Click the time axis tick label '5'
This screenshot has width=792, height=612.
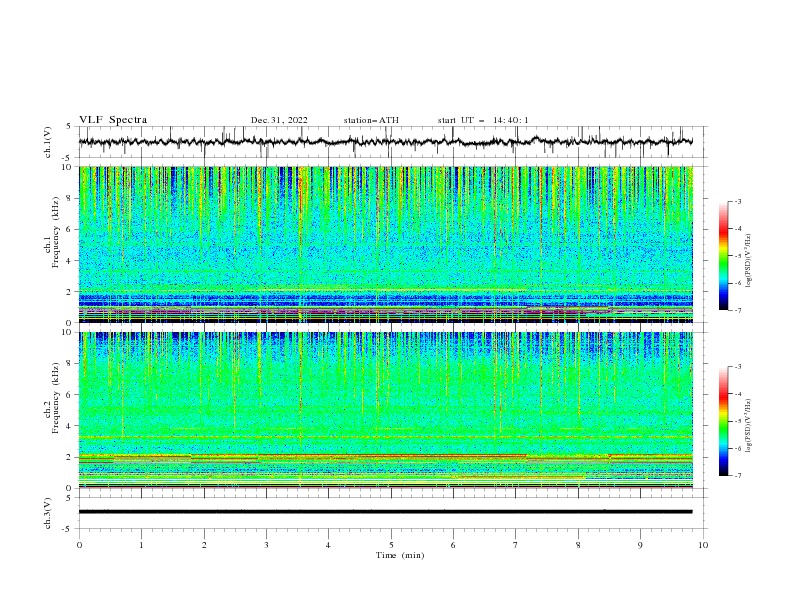(x=391, y=545)
